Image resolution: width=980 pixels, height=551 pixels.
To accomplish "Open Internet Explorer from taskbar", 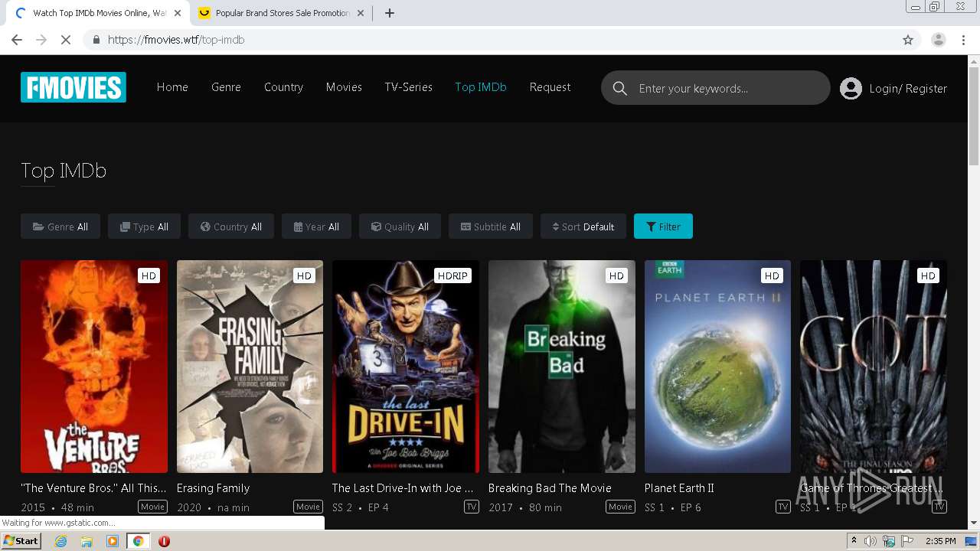I will point(60,541).
